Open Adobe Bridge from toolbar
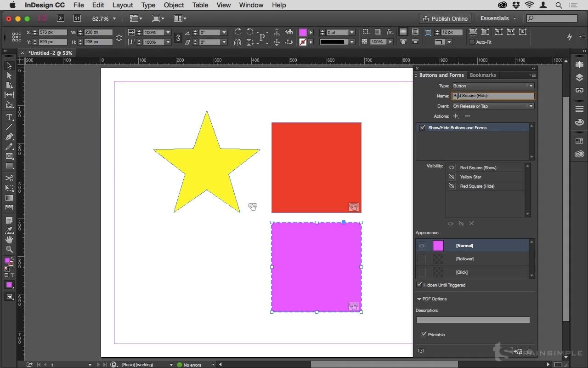This screenshot has height=368, width=588. (61, 18)
